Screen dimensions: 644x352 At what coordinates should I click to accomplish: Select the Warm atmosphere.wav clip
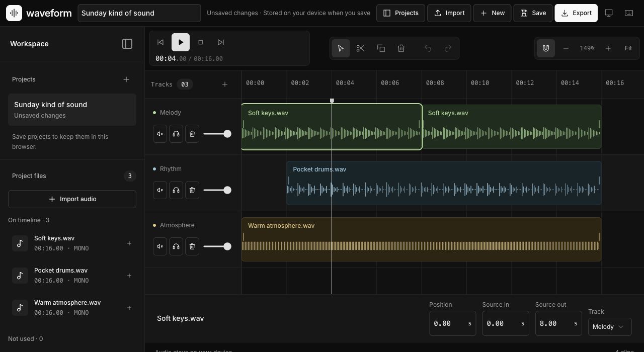[422, 239]
